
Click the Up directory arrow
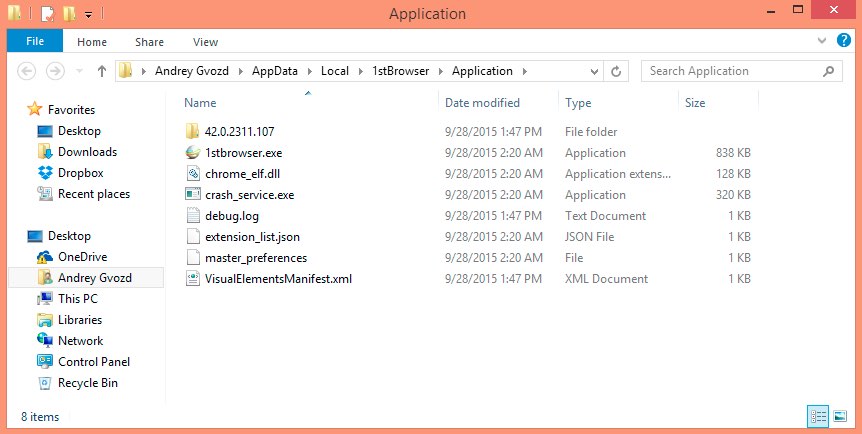tap(101, 71)
